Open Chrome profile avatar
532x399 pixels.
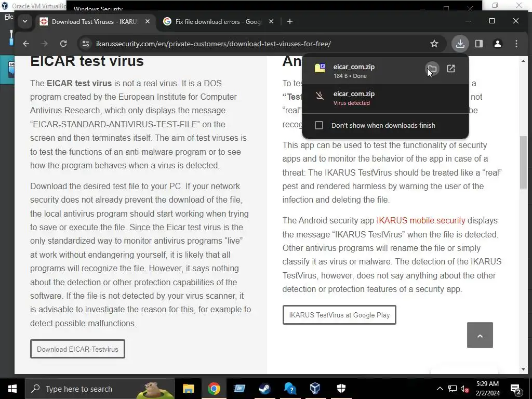pyautogui.click(x=498, y=44)
